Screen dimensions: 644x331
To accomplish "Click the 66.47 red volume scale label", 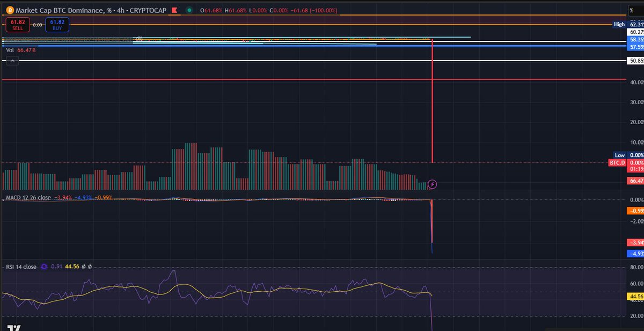I will [x=635, y=181].
